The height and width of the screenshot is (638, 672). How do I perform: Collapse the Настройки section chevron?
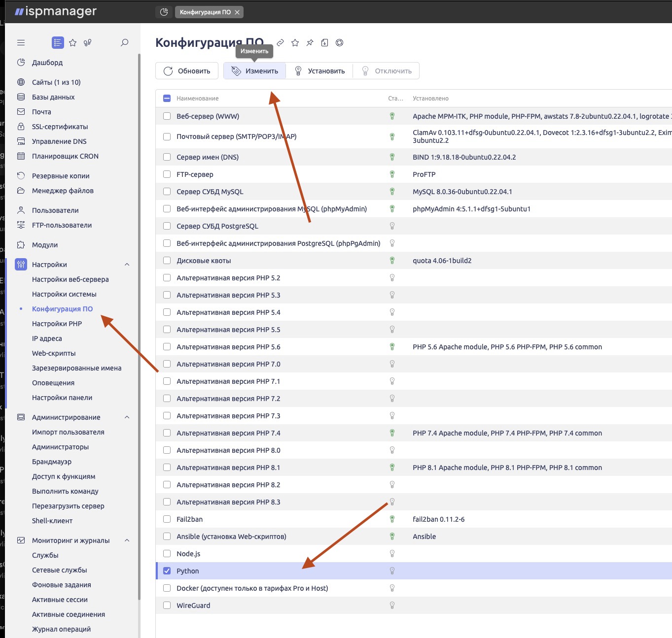click(x=127, y=265)
